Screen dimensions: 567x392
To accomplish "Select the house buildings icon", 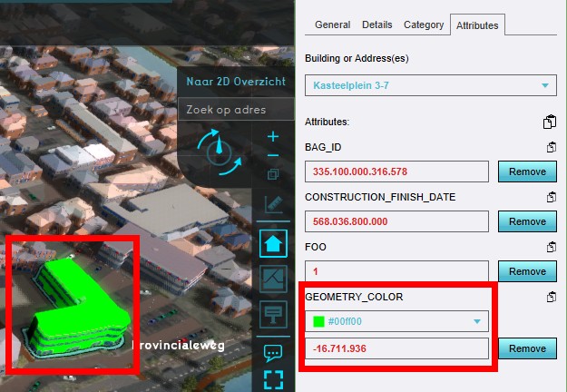I will [x=273, y=243].
